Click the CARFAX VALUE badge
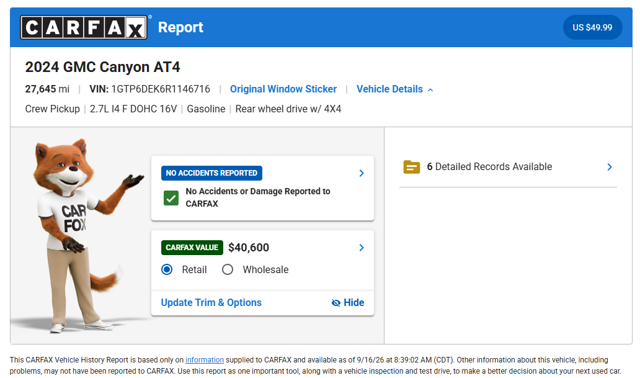 192,247
